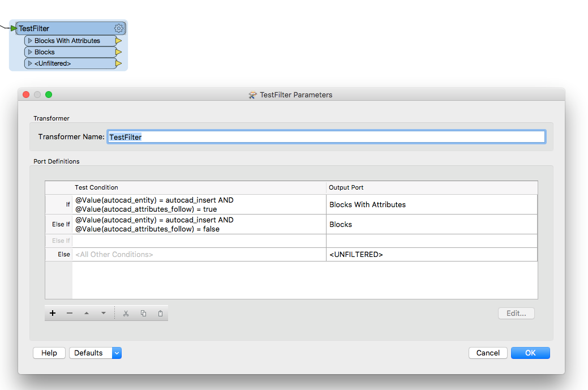Copy the selected condition with the copy icon

click(143, 313)
